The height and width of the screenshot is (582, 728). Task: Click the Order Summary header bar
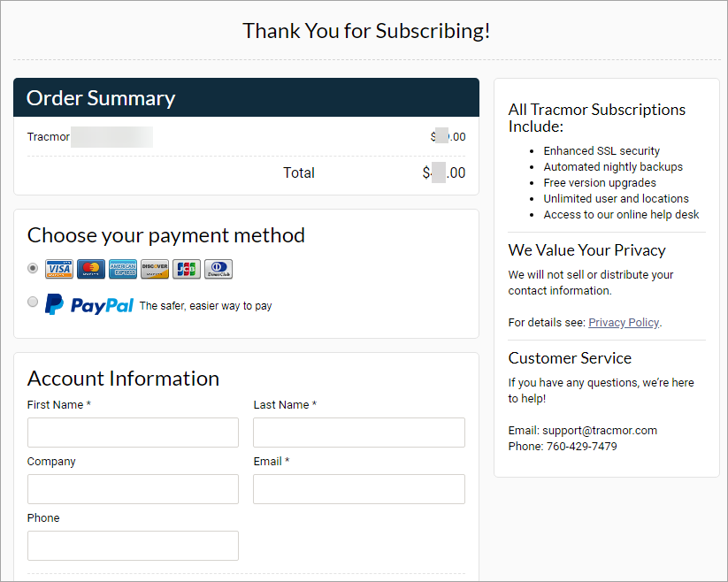coord(246,97)
